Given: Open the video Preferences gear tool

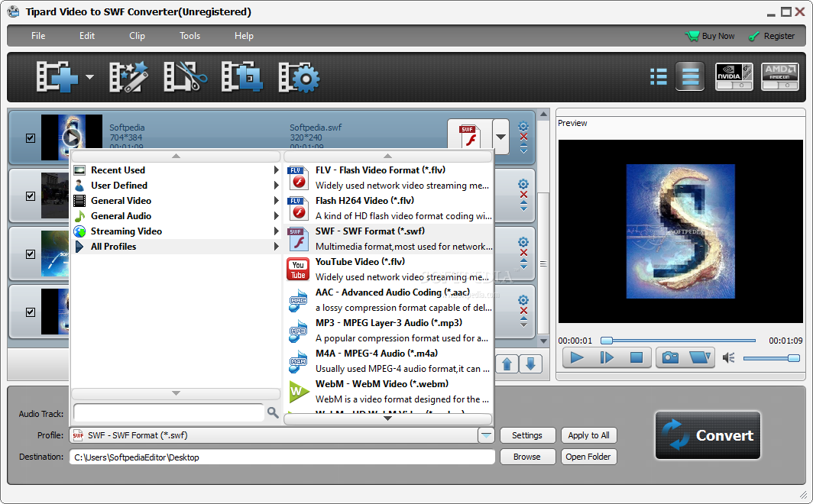Looking at the screenshot, I should tap(299, 77).
